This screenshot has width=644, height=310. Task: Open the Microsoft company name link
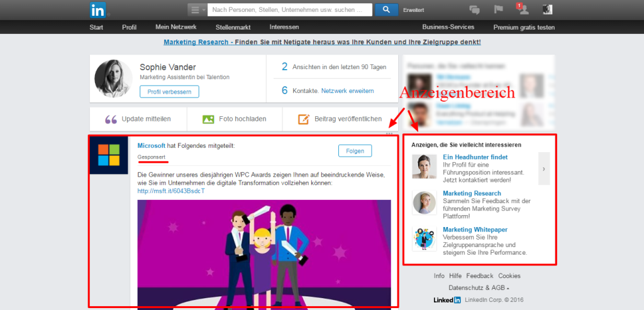point(152,145)
